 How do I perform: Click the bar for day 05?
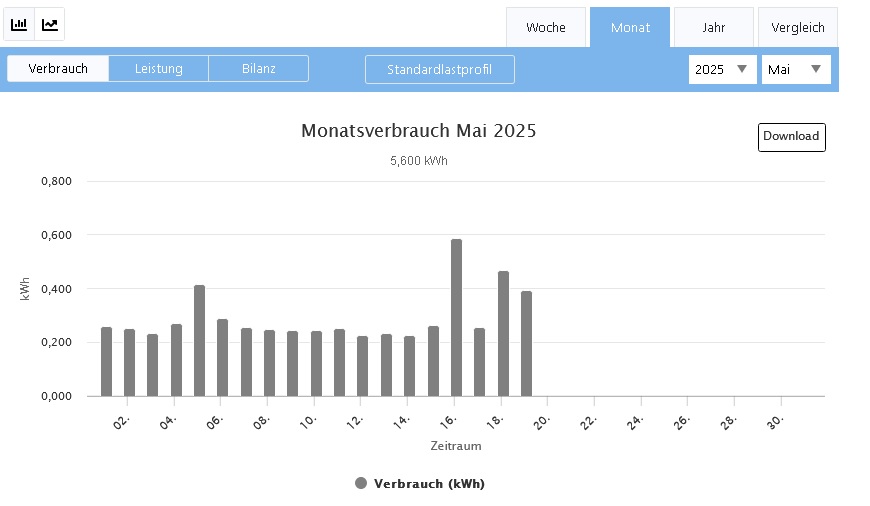pyautogui.click(x=199, y=341)
